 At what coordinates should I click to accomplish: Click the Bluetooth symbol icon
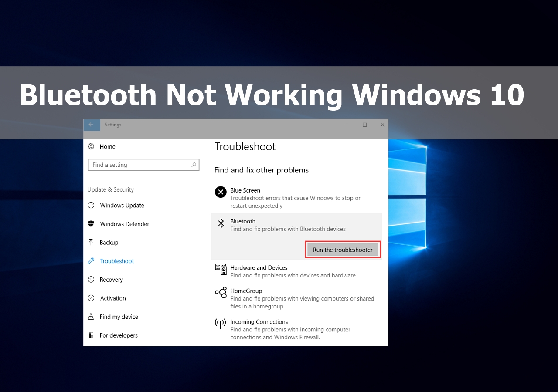click(221, 223)
